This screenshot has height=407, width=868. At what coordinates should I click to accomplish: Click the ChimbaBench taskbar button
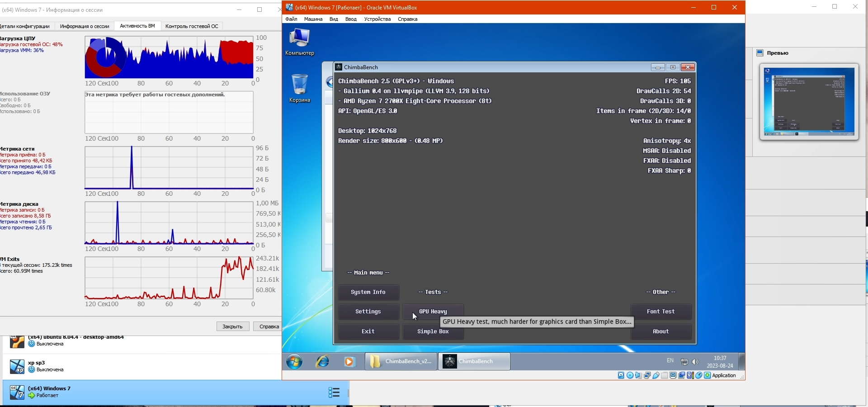[474, 361]
